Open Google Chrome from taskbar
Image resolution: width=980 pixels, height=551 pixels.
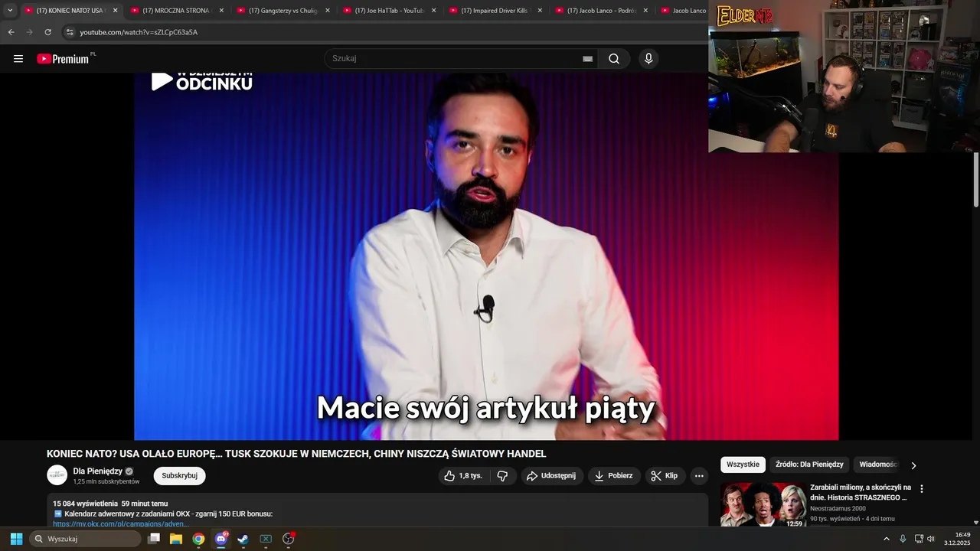[x=198, y=539]
